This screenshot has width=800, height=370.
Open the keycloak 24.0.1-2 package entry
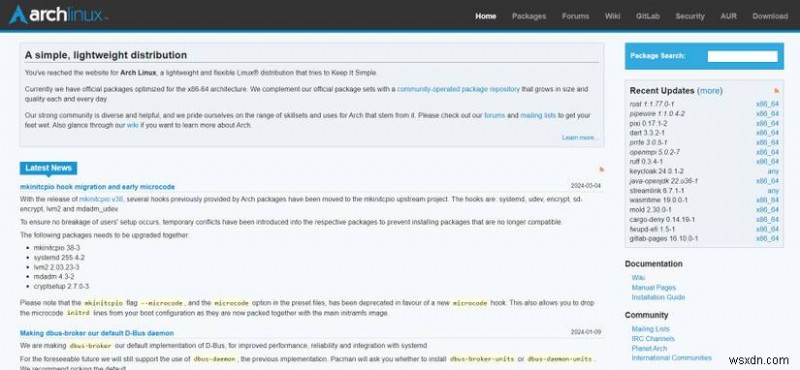657,171
